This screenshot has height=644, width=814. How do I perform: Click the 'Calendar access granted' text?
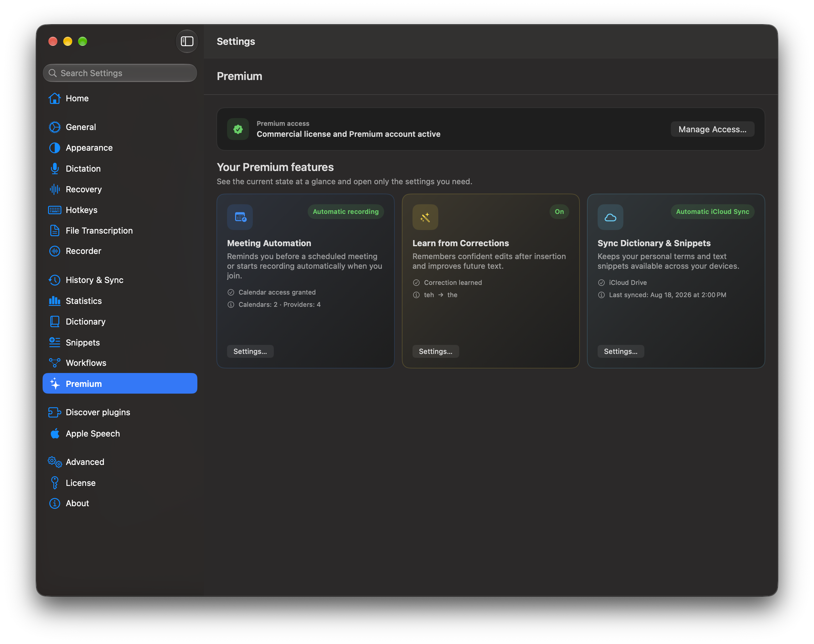277,292
